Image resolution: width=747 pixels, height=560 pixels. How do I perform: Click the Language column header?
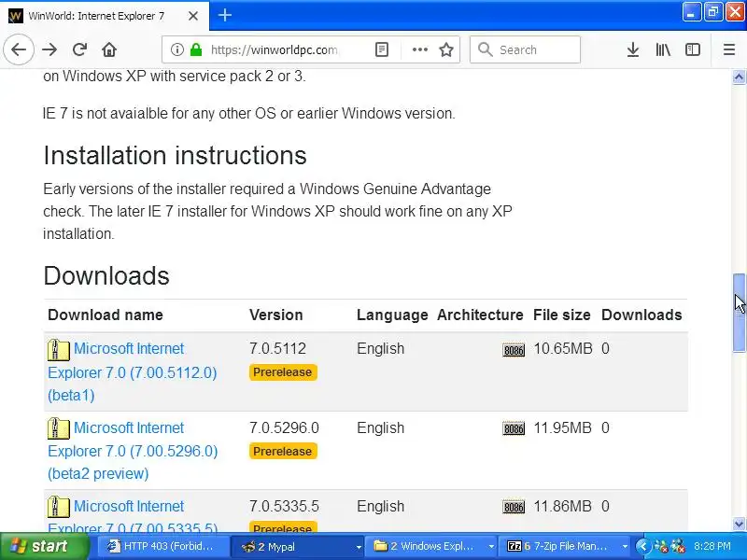tap(392, 315)
